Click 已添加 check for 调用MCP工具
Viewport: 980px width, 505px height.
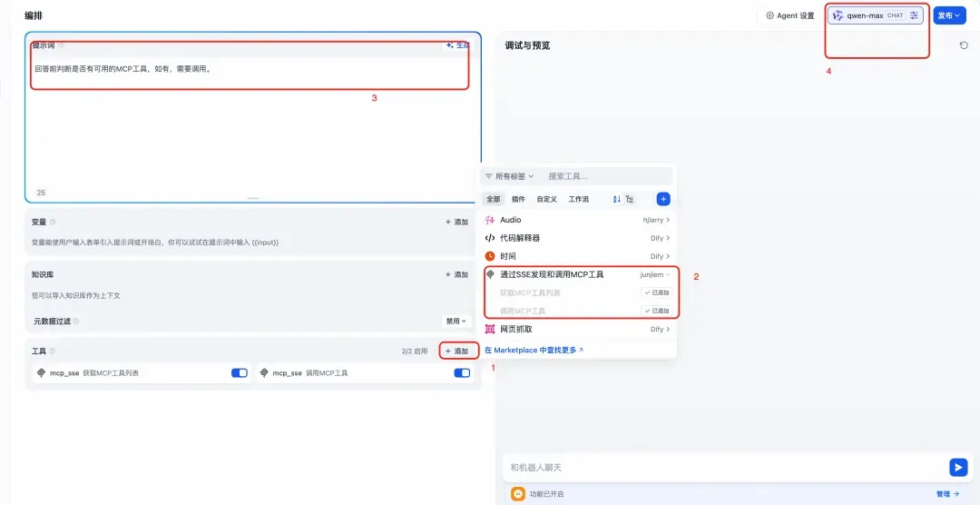[657, 311]
